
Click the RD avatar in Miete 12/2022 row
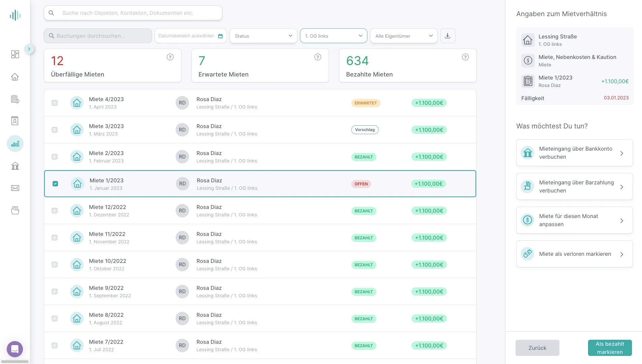coord(182,211)
